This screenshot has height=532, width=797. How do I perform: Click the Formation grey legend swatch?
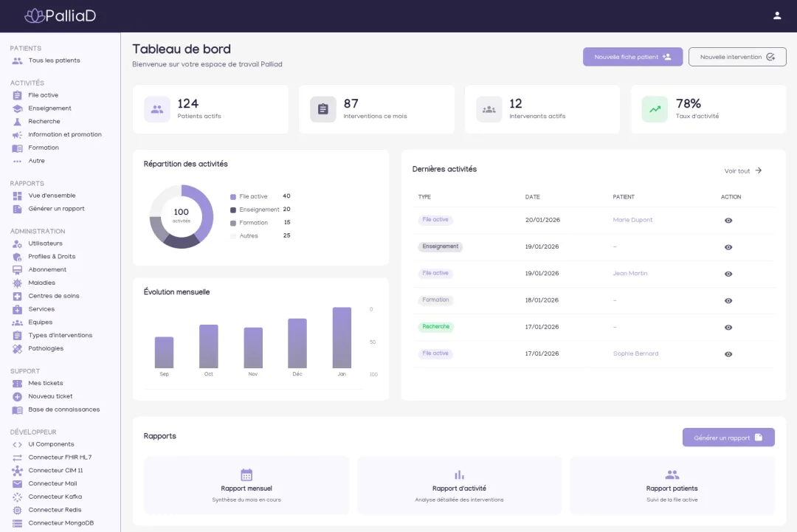232,223
